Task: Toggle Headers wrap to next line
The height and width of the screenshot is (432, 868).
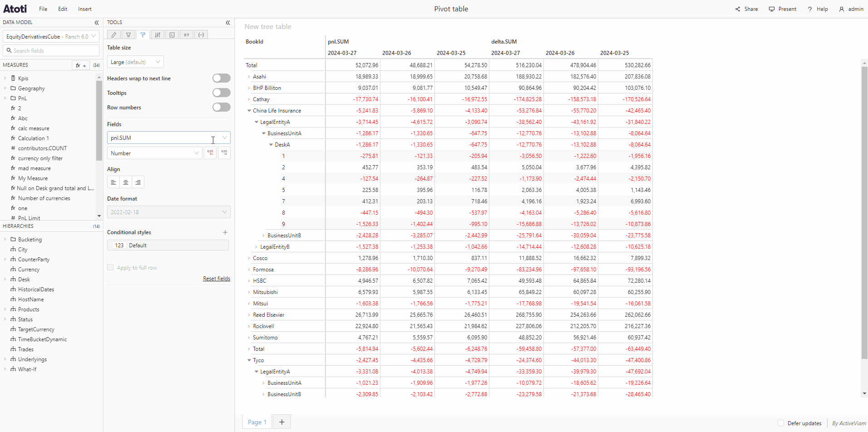Action: tap(222, 79)
